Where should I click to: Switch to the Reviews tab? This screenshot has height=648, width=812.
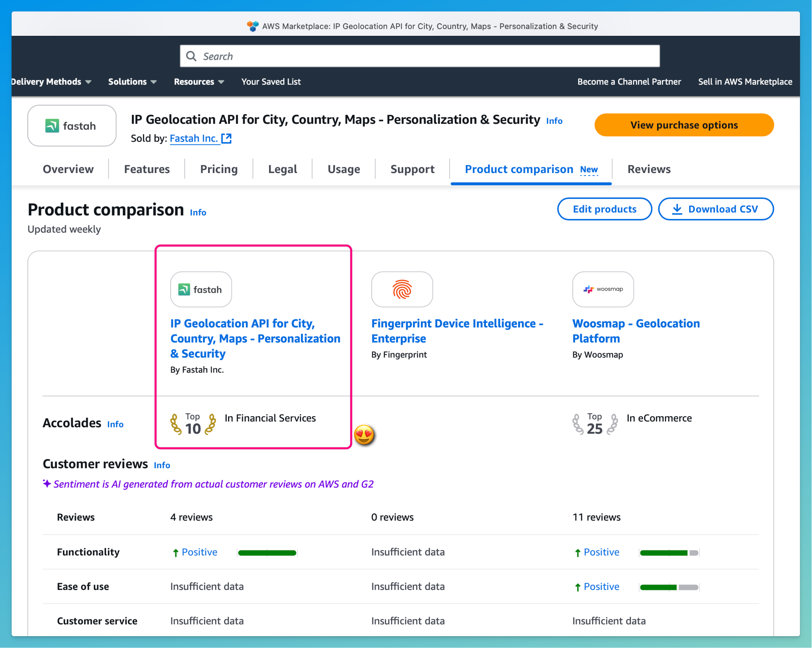[649, 169]
